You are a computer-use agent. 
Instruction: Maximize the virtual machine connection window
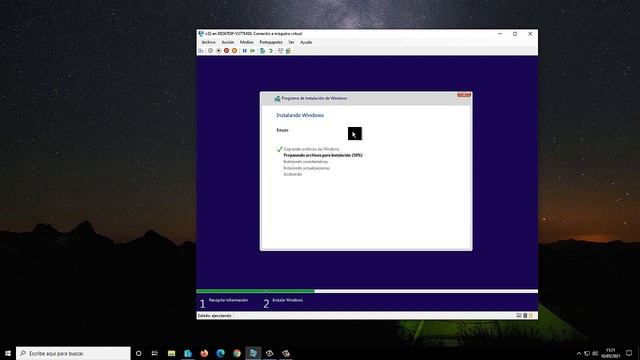click(515, 34)
